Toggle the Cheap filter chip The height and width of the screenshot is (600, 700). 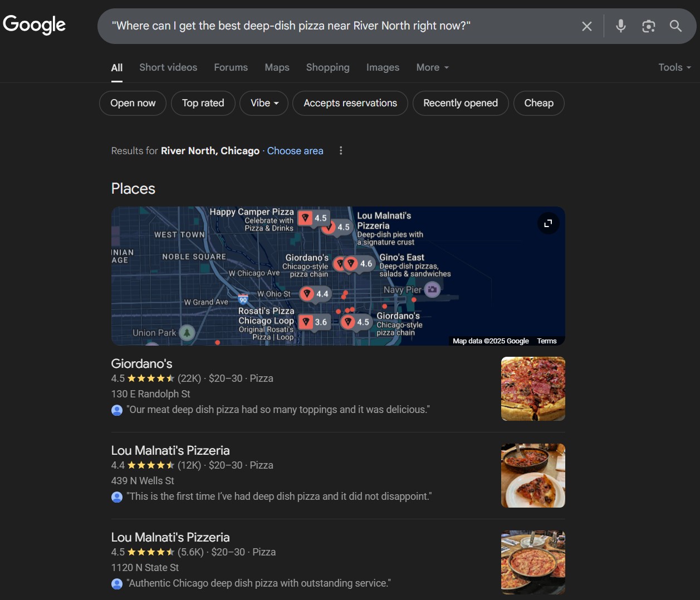[x=539, y=103]
